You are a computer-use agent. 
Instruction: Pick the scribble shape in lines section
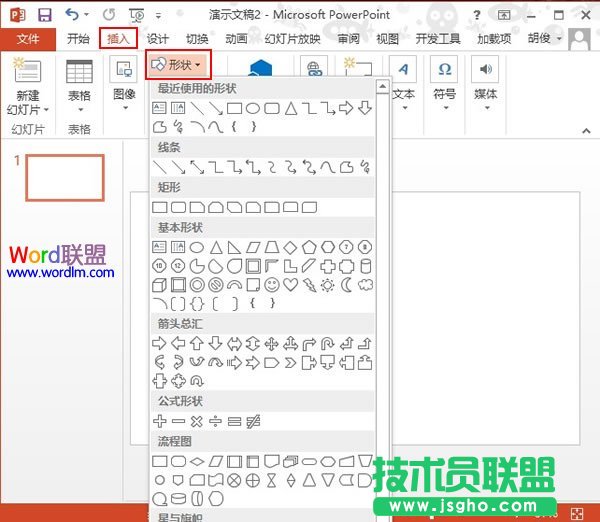pos(365,167)
